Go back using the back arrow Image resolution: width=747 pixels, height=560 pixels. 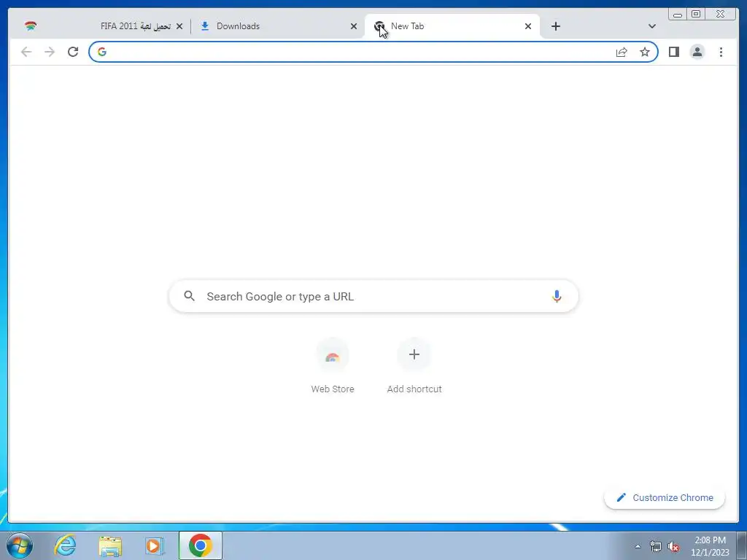(26, 52)
